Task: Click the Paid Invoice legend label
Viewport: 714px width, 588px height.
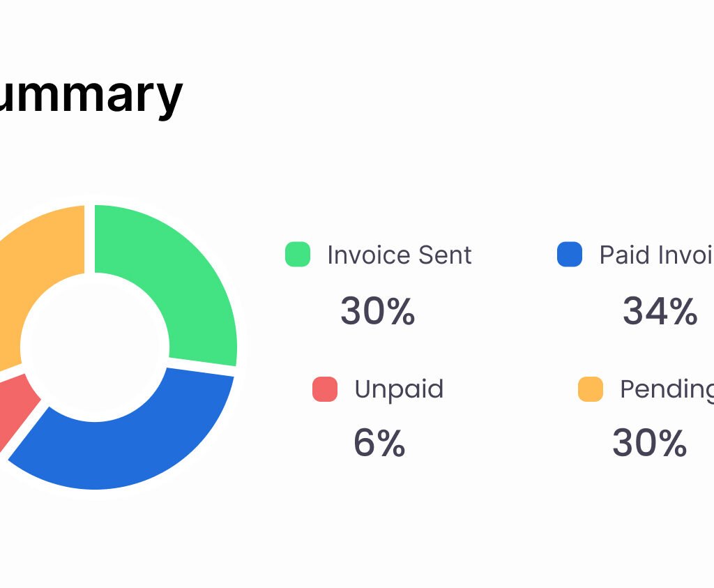Action: pyautogui.click(x=655, y=255)
